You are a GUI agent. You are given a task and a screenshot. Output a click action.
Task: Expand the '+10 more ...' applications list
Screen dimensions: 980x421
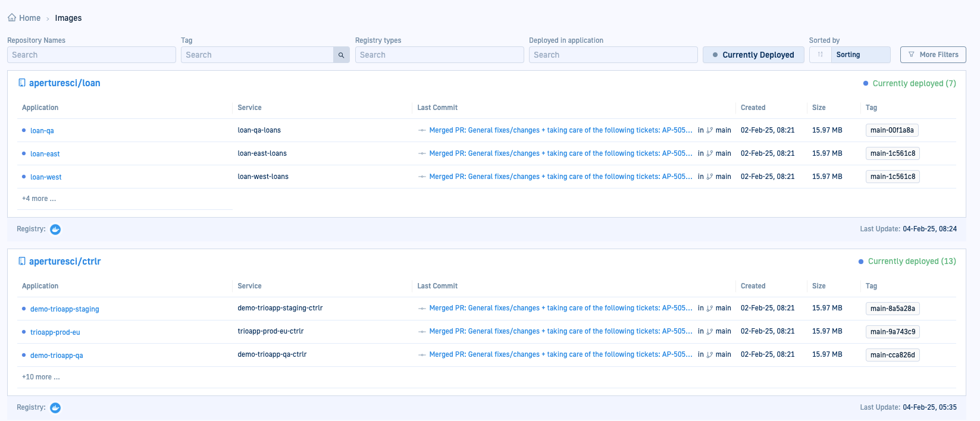pos(41,377)
